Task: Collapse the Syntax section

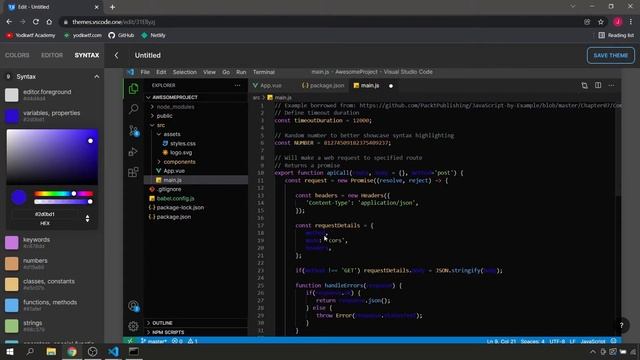Action: point(96,77)
